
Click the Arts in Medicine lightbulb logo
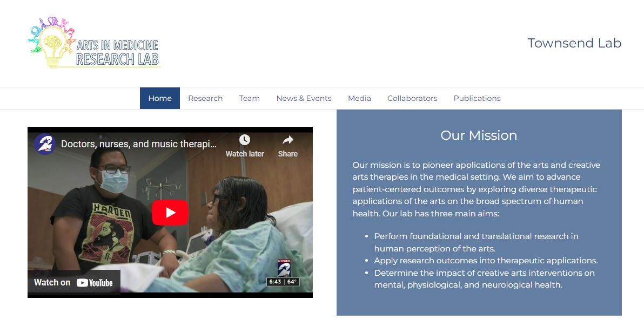pos(51,43)
